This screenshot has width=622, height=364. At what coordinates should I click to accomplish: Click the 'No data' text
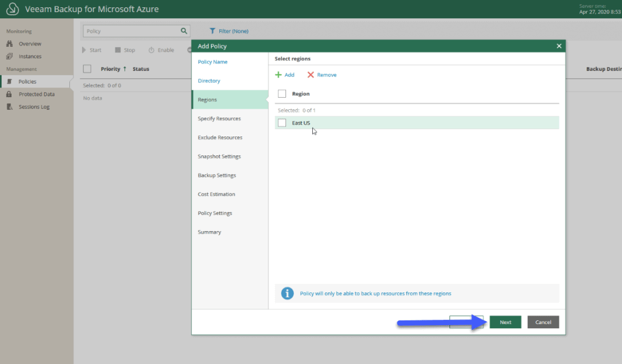click(92, 98)
